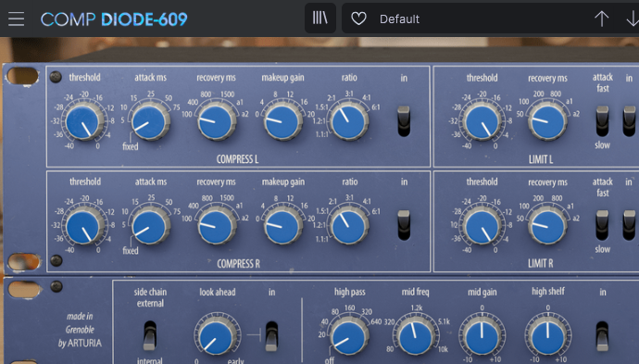Toggle the Compress L in switch
The image size is (639, 364).
click(x=404, y=121)
